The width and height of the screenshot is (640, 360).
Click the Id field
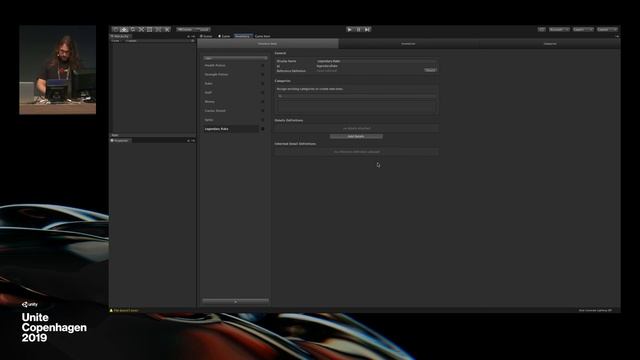click(376, 66)
